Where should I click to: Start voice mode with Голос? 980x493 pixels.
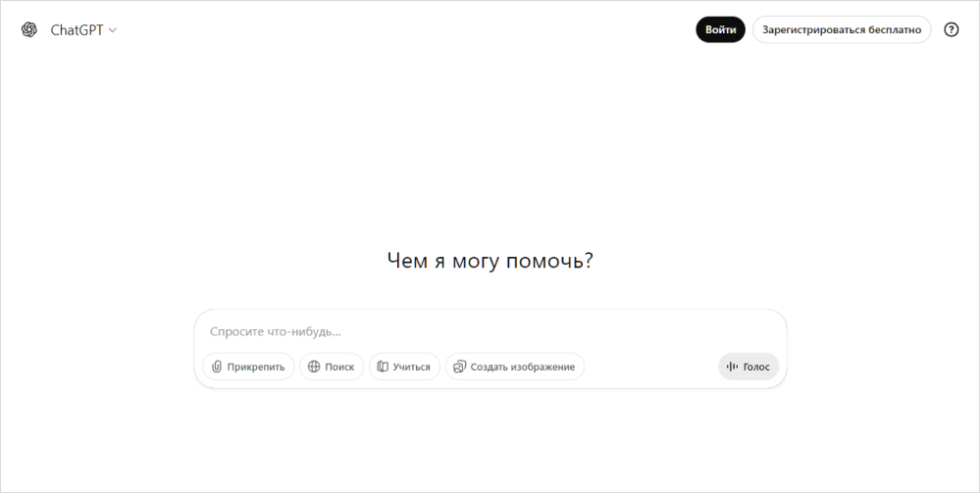tap(748, 367)
